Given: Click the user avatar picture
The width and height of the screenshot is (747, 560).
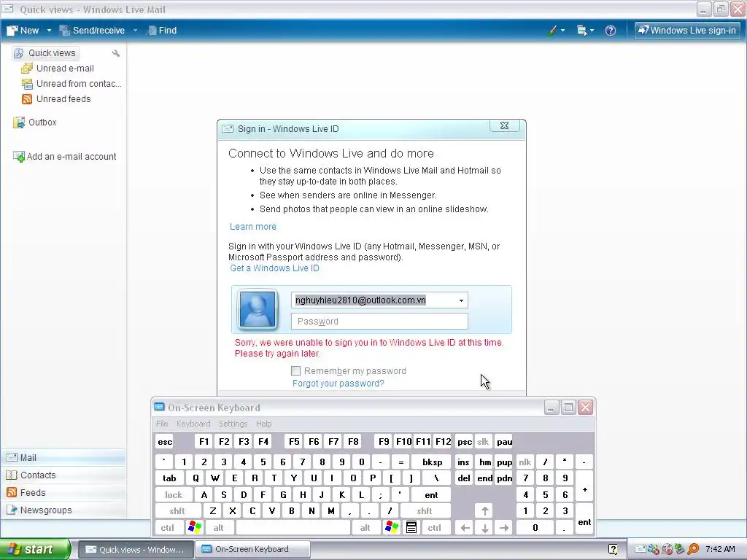Looking at the screenshot, I should [258, 309].
